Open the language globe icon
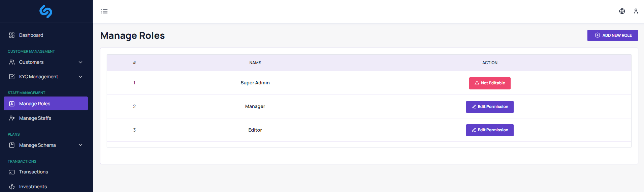The width and height of the screenshot is (644, 192). [622, 11]
